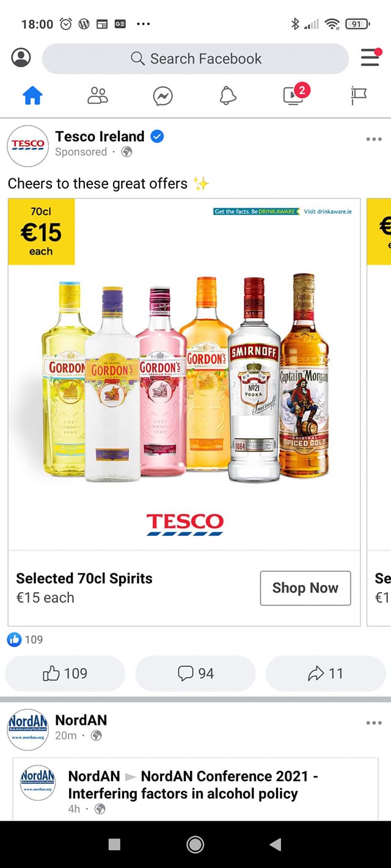This screenshot has width=391, height=868.
Task: Open comments showing 94
Action: (195, 673)
